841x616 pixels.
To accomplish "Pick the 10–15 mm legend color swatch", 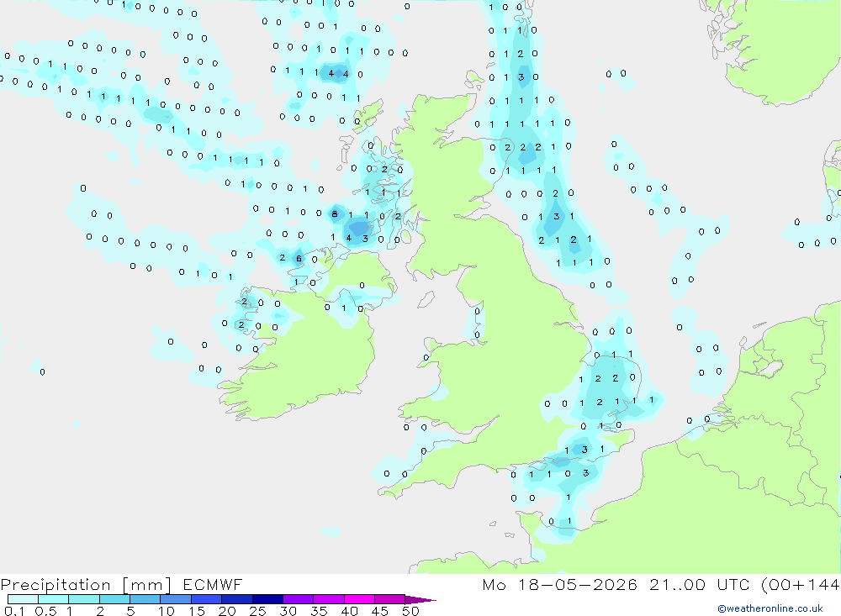I will point(176,599).
